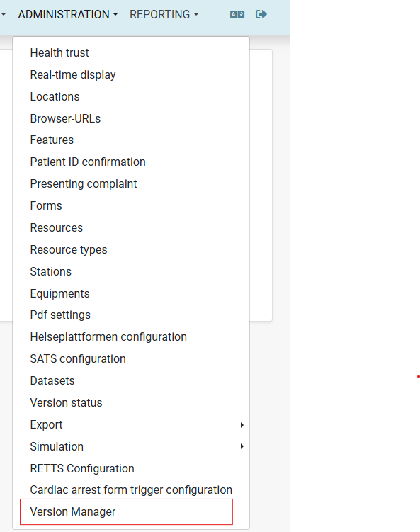Viewport: 420px width, 532px height.
Task: Open Version status entry
Action: pyautogui.click(x=131, y=403)
